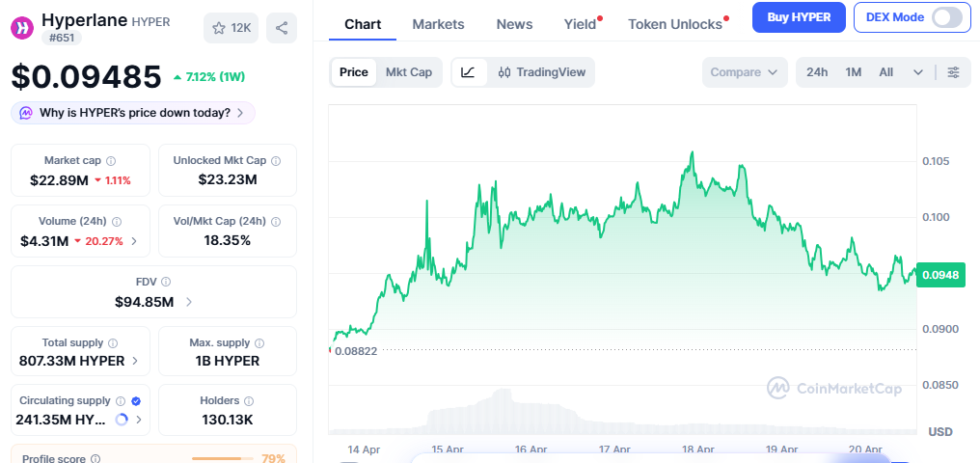This screenshot has width=980, height=463.
Task: Expand Total supply details chevron
Action: pyautogui.click(x=135, y=361)
